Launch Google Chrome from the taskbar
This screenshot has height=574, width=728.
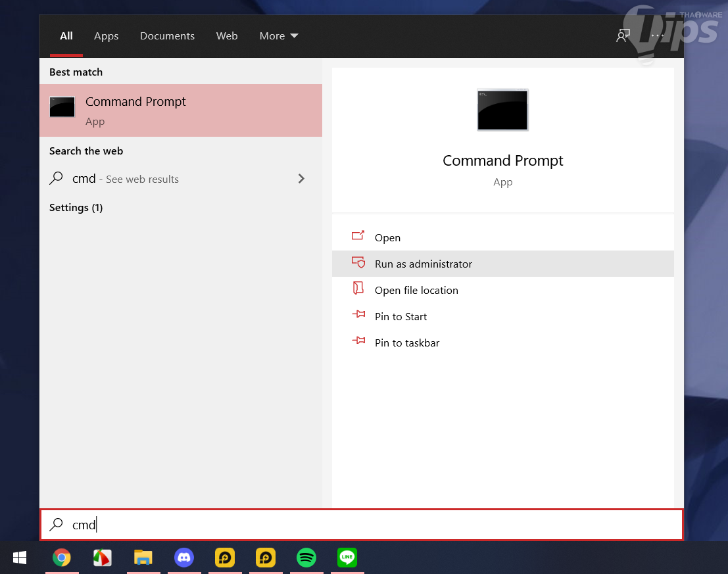tap(62, 558)
